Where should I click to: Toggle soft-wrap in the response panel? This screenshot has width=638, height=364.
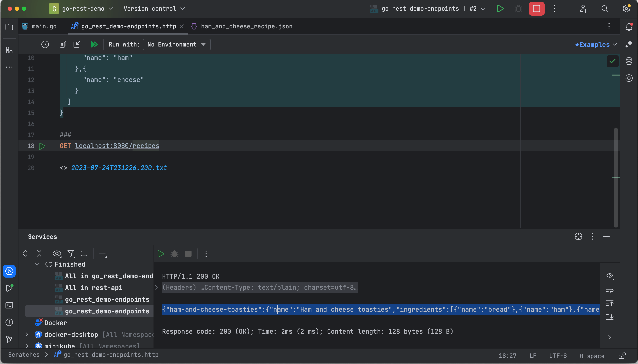tap(610, 290)
